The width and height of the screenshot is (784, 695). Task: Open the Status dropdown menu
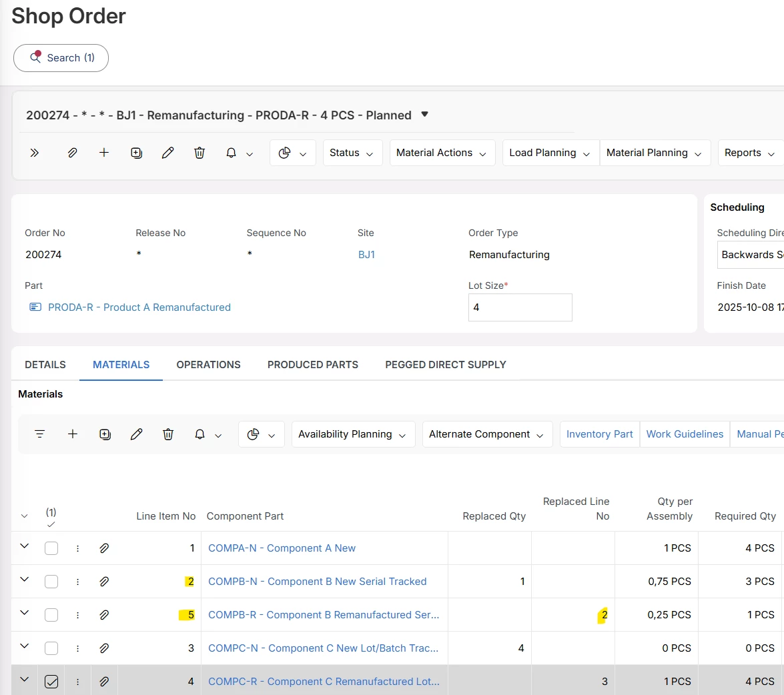click(352, 153)
